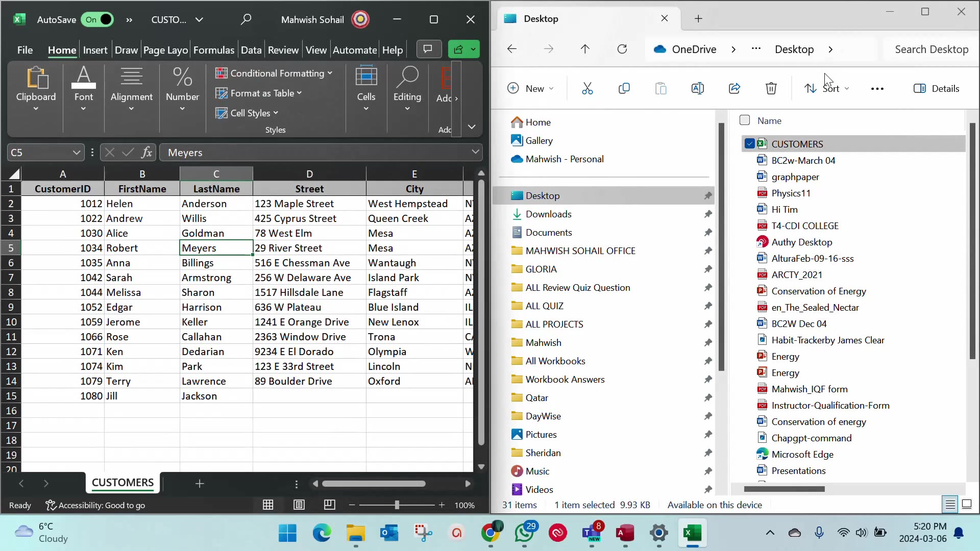Click the Share icon in Explorer toolbar
Screen dimensions: 980x551
734,89
